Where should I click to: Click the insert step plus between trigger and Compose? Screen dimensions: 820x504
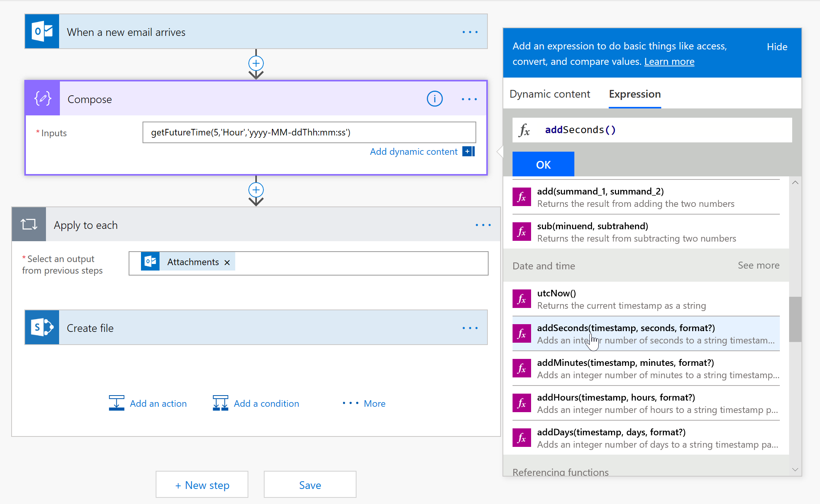coord(256,63)
